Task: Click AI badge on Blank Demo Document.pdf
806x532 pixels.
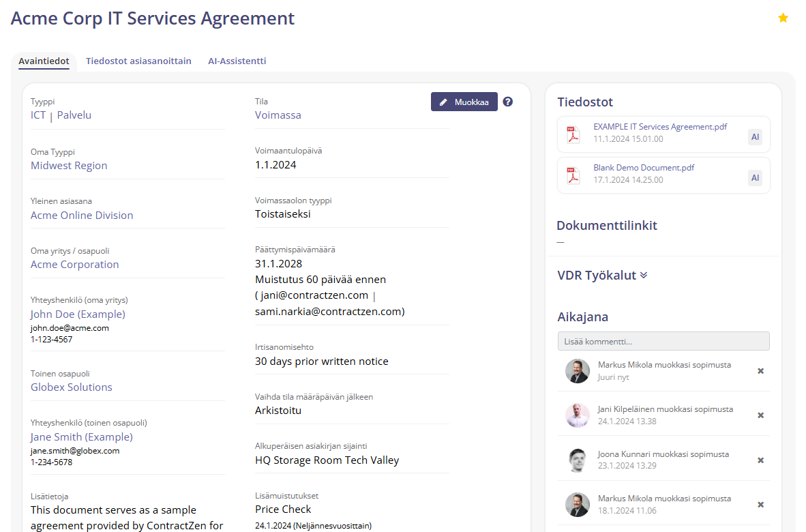Action: pyautogui.click(x=755, y=178)
